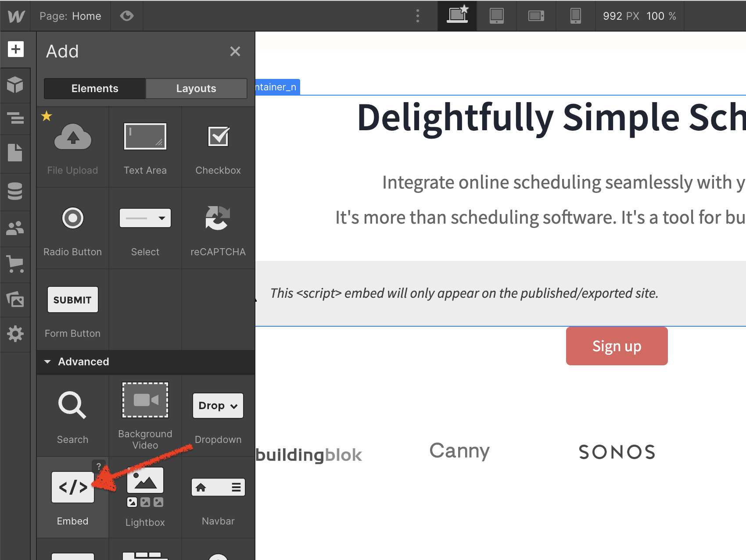Viewport: 746px width, 560px height.
Task: Open the Ecommerce cart panel
Action: (x=15, y=264)
